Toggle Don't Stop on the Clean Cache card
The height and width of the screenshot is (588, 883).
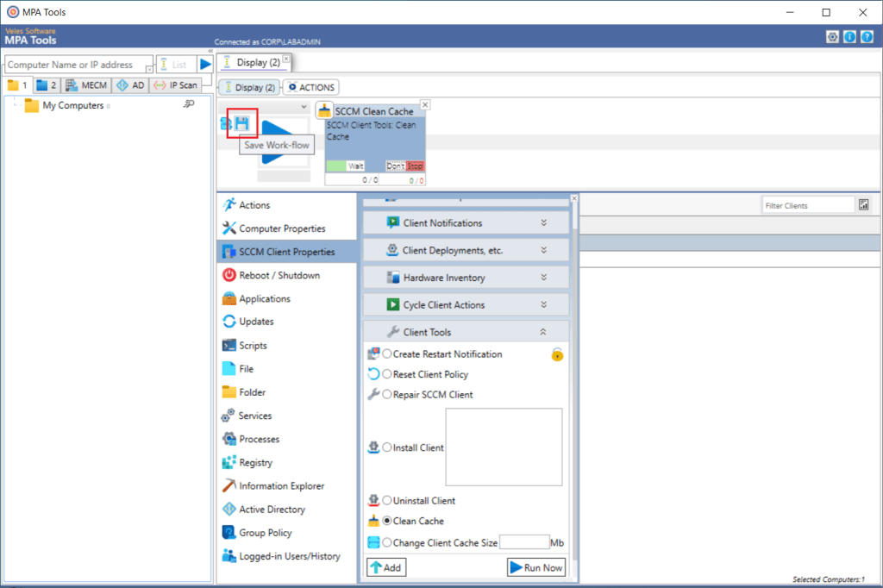pyautogui.click(x=405, y=166)
